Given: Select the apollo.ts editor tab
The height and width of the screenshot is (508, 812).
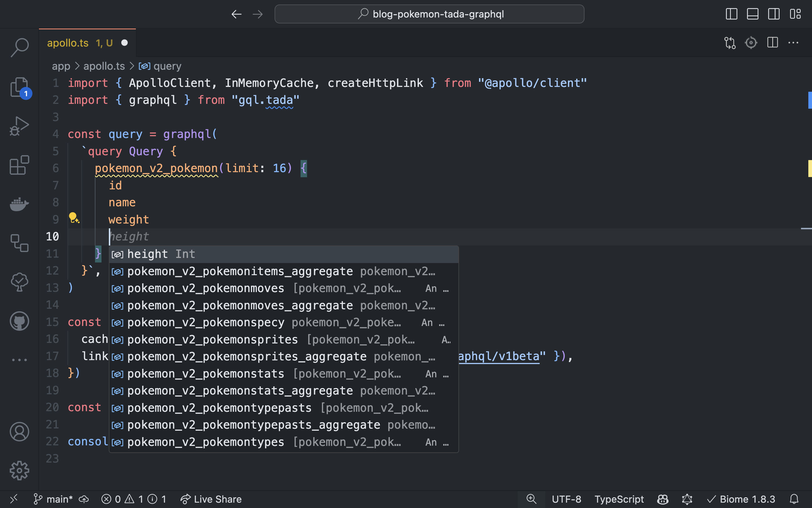Looking at the screenshot, I should (87, 43).
